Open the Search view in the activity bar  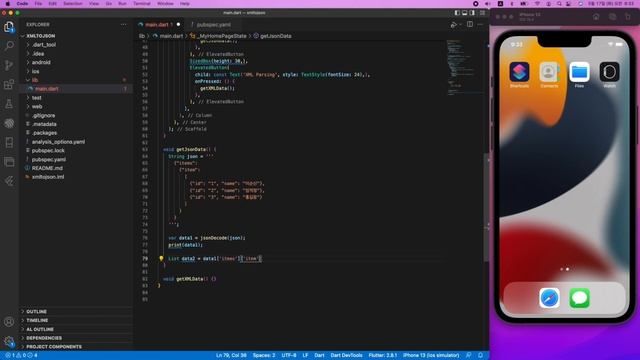click(9, 46)
